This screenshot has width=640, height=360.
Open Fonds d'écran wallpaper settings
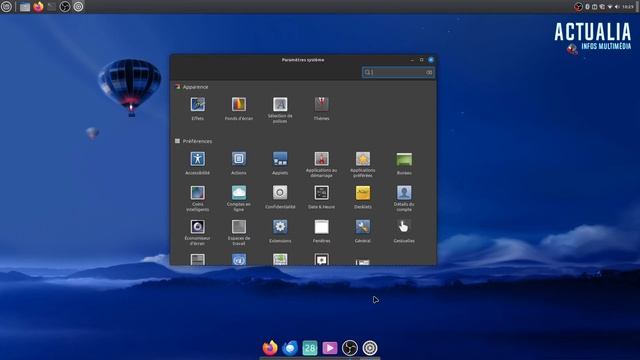click(239, 109)
